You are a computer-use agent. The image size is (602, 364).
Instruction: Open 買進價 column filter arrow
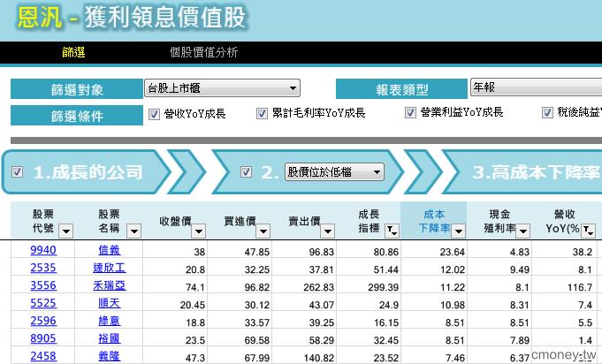click(263, 231)
